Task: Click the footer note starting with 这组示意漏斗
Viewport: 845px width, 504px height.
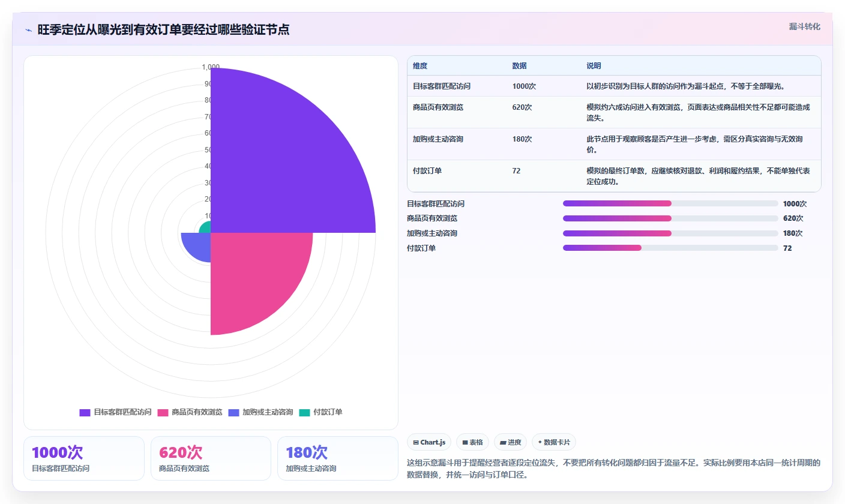Action: pyautogui.click(x=613, y=469)
